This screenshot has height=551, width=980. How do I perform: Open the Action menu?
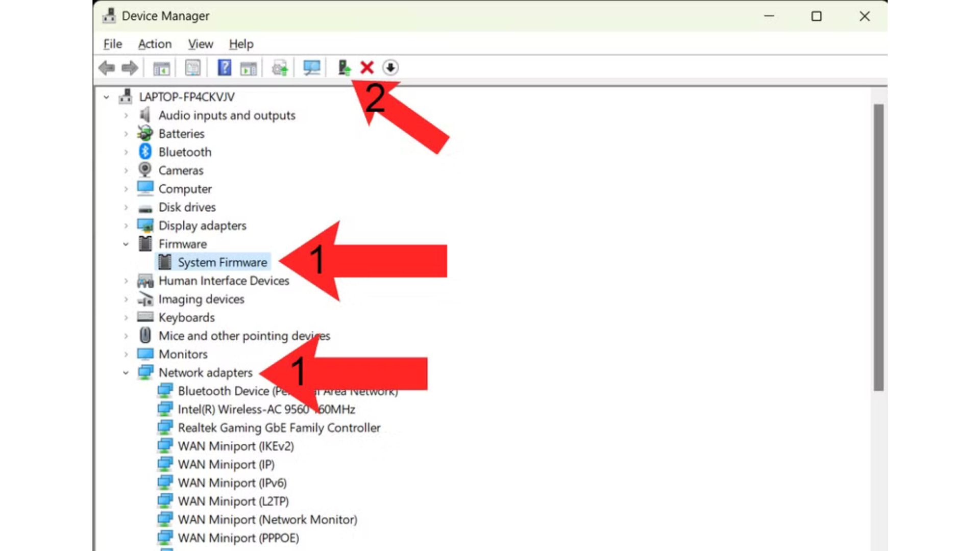(155, 44)
